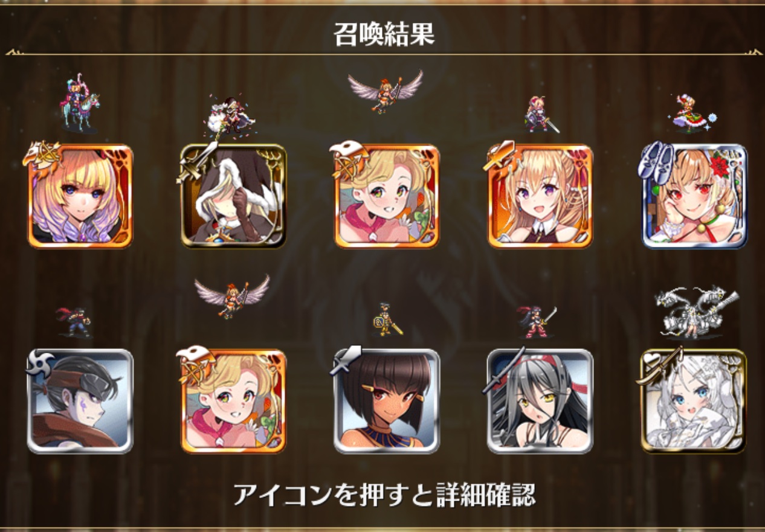Tap the black-haired yellow-eyed girl portrait
Image resolution: width=765 pixels, height=532 pixels.
540,401
